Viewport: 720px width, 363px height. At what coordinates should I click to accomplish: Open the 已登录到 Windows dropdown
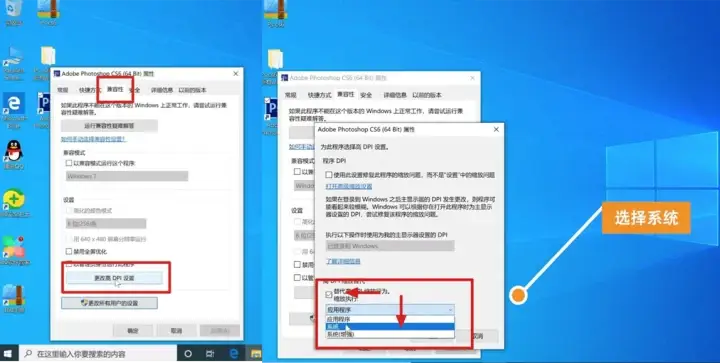point(390,246)
